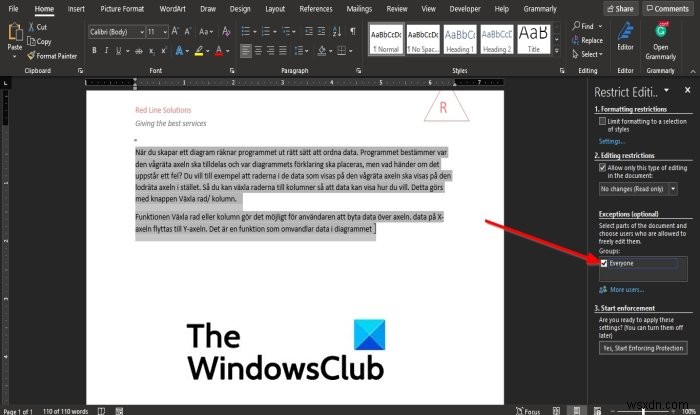Open the Restrict Editing pane options arrow
700x415 pixels.
pos(667,90)
